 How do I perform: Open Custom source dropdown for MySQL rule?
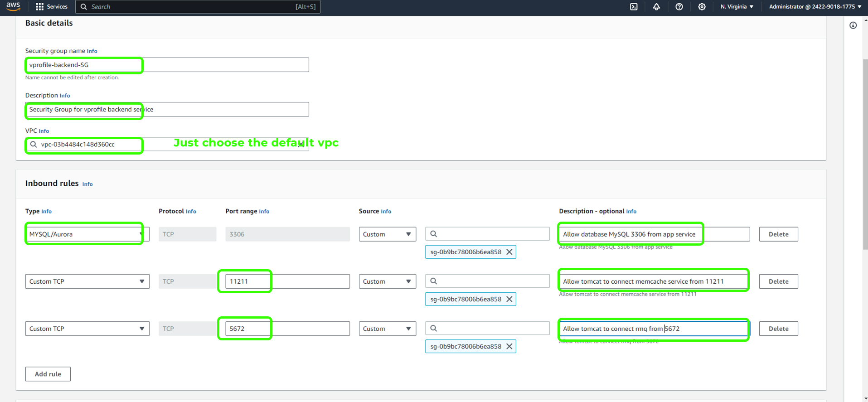(387, 234)
